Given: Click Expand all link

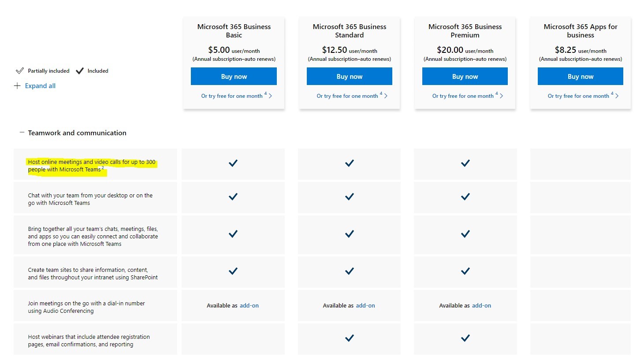Looking at the screenshot, I should point(40,86).
